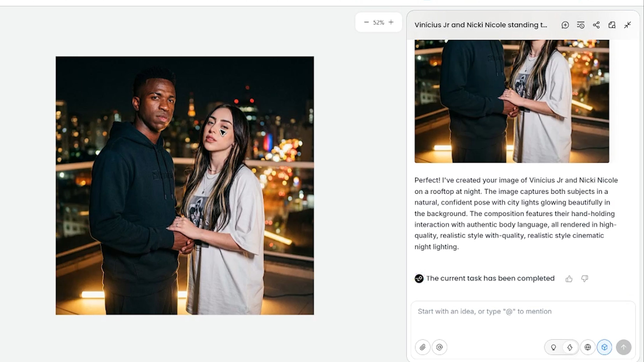Click the @ mention icon
The height and width of the screenshot is (362, 644).
(439, 347)
